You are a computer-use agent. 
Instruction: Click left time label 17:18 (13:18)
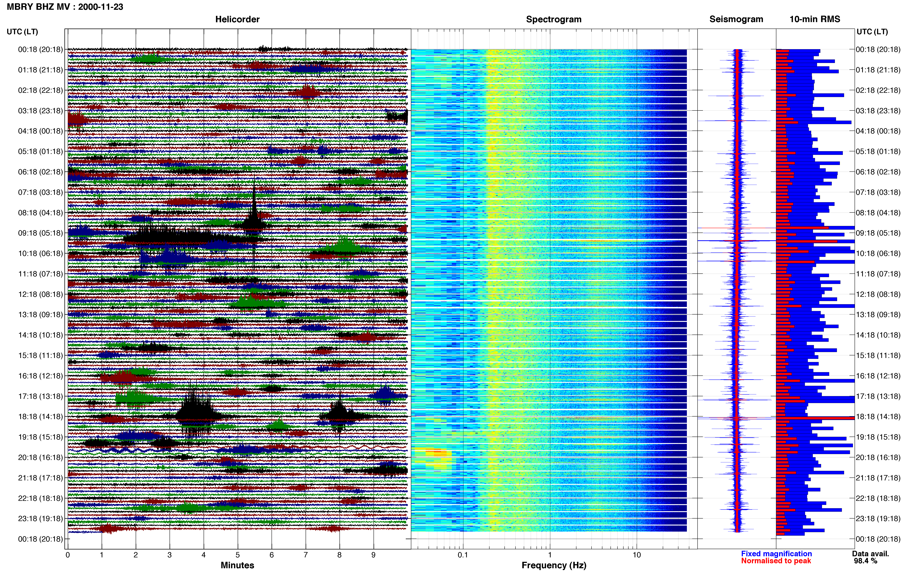point(41,396)
